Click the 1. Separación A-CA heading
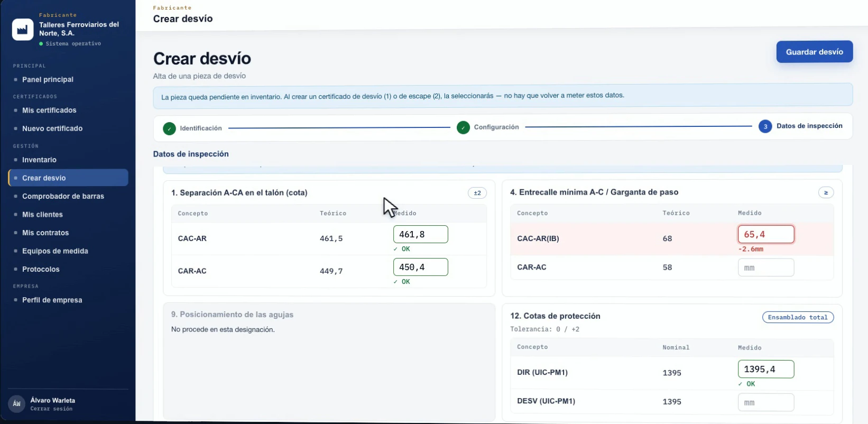The image size is (868, 424). 239,193
